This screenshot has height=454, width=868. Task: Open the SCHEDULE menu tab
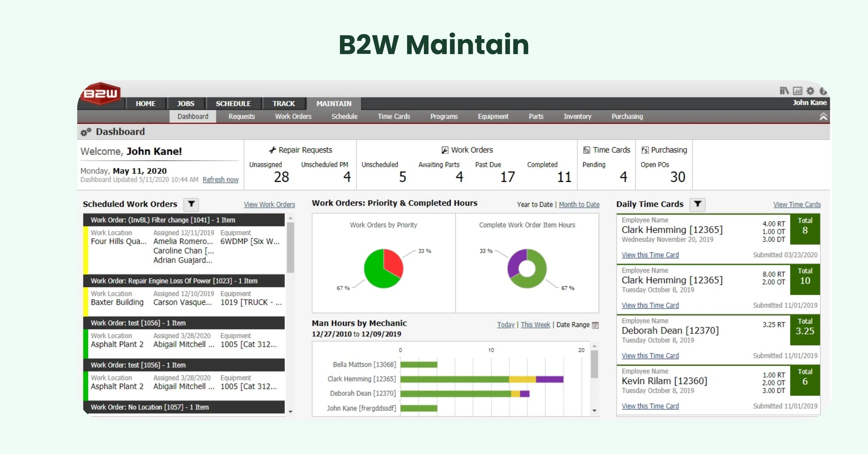coord(233,103)
